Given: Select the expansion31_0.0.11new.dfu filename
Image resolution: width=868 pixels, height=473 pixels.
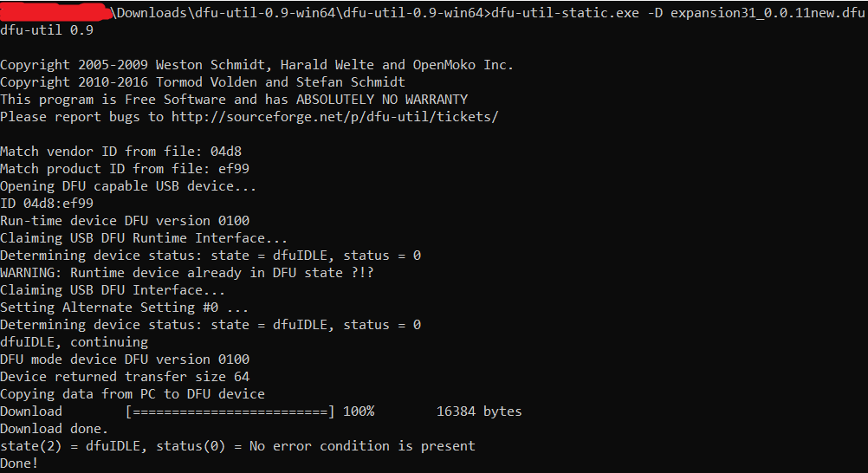Looking at the screenshot, I should tap(768, 13).
